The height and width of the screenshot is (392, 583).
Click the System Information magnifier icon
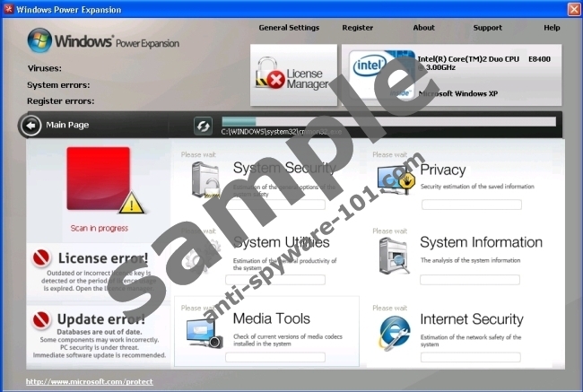(x=395, y=255)
